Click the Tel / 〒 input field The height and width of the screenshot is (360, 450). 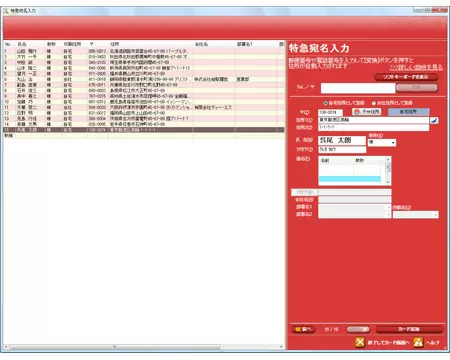click(x=358, y=88)
